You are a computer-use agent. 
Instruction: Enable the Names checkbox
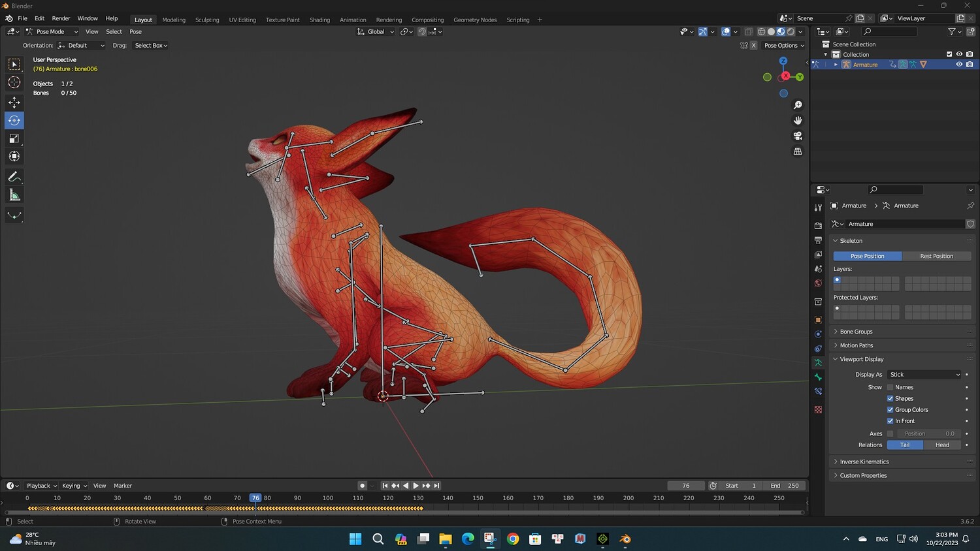890,387
